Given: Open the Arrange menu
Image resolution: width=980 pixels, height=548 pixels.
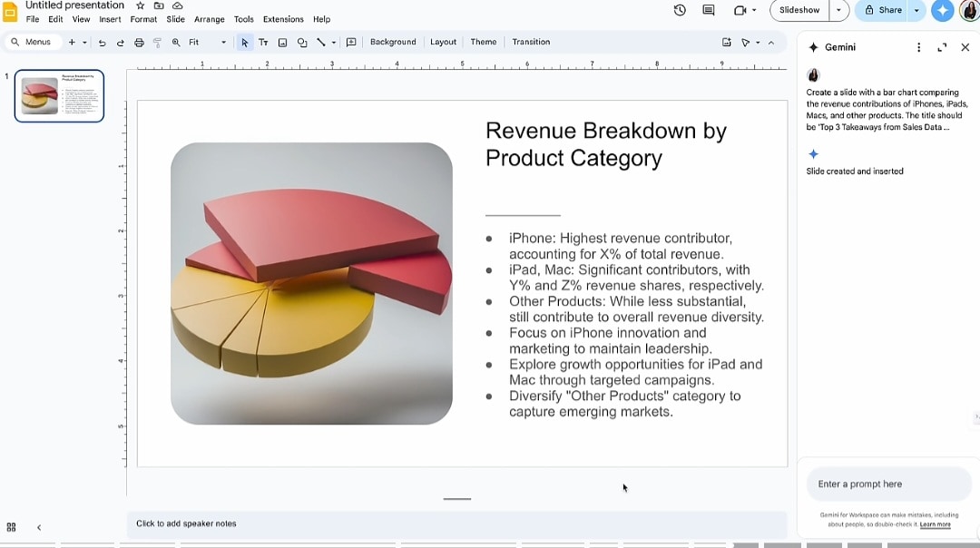Looking at the screenshot, I should pos(210,19).
